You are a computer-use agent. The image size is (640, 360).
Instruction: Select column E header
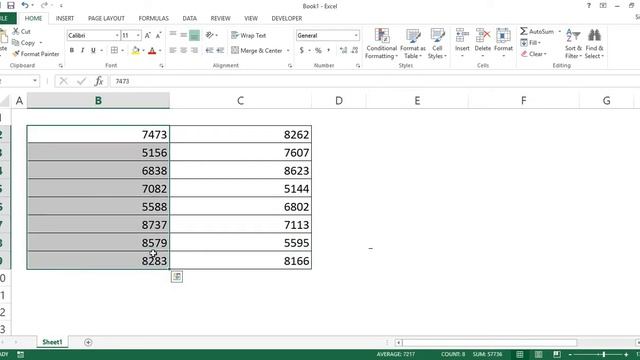(417, 100)
